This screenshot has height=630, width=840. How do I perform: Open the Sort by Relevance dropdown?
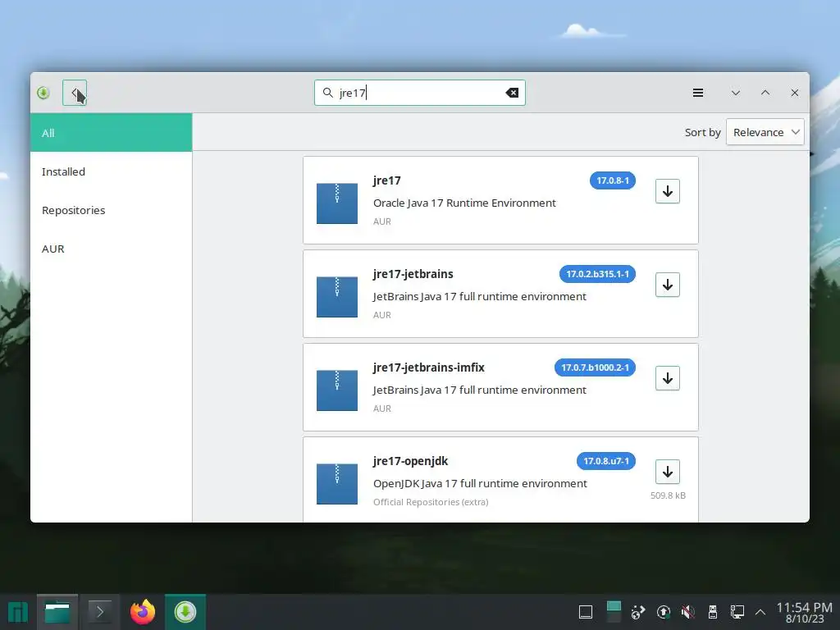[765, 132]
